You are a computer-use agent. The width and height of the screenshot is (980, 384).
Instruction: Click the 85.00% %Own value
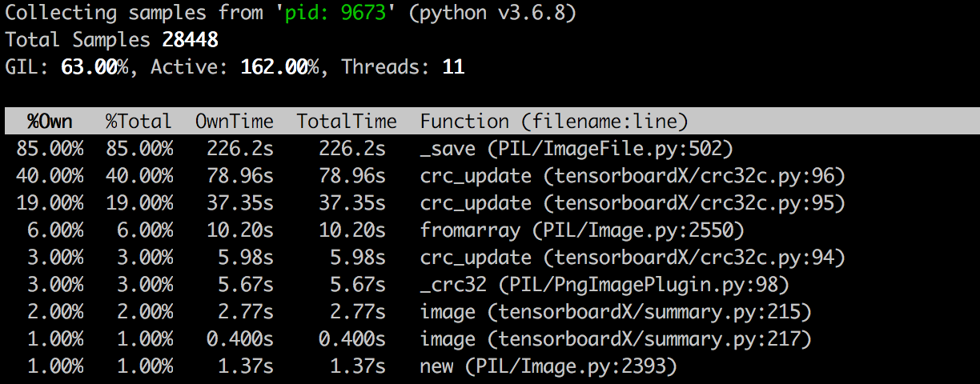[50, 149]
